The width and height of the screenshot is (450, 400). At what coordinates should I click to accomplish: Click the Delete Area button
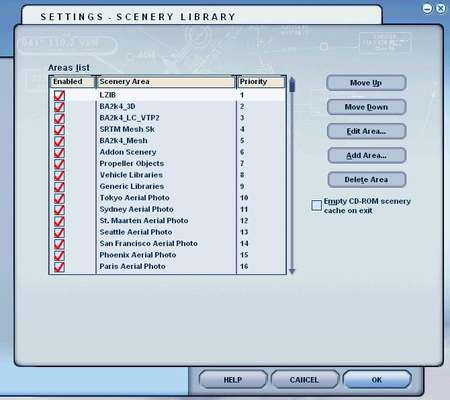(x=366, y=180)
